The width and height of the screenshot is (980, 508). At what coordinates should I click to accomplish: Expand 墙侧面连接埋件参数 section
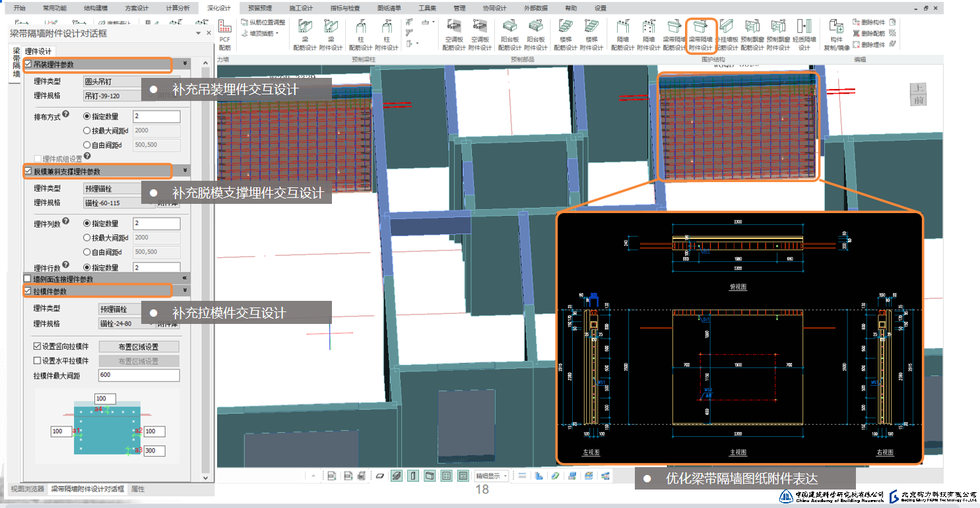pyautogui.click(x=185, y=279)
